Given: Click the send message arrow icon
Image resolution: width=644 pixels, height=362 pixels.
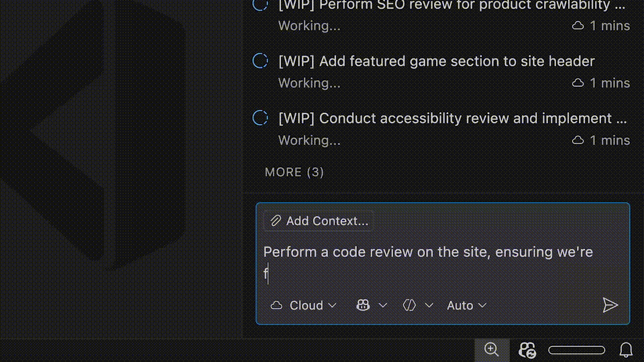Looking at the screenshot, I should click(x=610, y=306).
